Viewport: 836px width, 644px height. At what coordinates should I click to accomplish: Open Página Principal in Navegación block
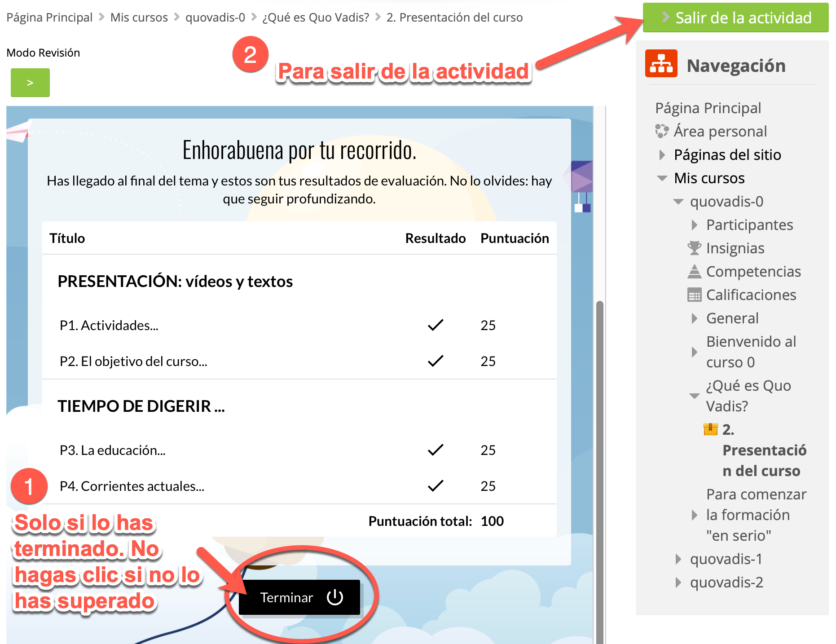point(708,108)
